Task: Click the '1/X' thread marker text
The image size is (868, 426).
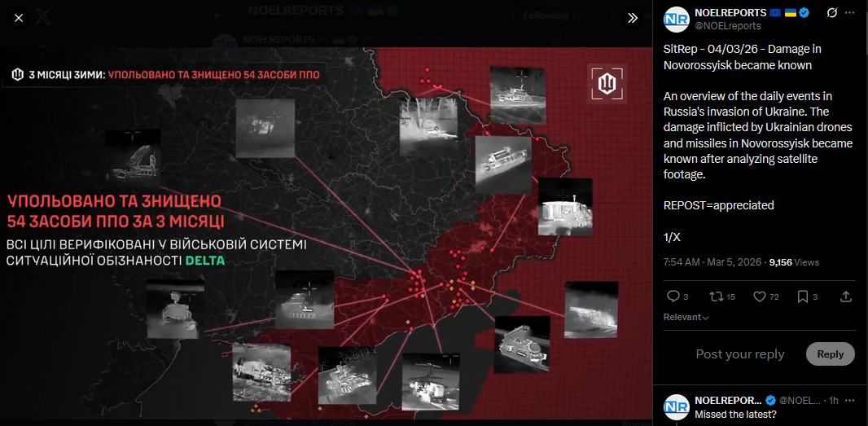Action: point(672,237)
